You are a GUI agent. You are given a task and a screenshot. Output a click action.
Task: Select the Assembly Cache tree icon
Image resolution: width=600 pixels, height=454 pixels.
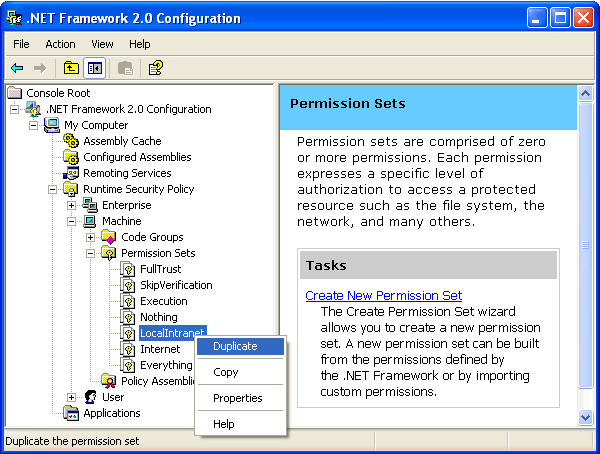72,141
